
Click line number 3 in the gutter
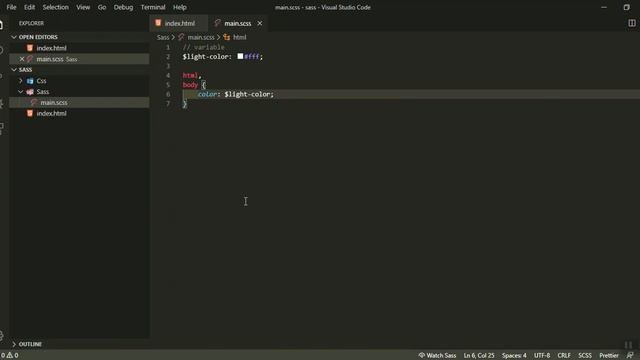168,66
